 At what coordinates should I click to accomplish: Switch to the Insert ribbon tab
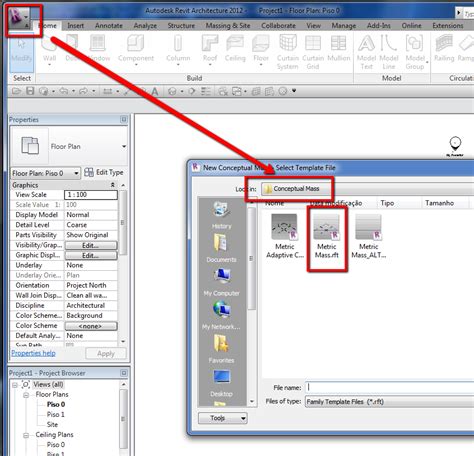point(76,26)
